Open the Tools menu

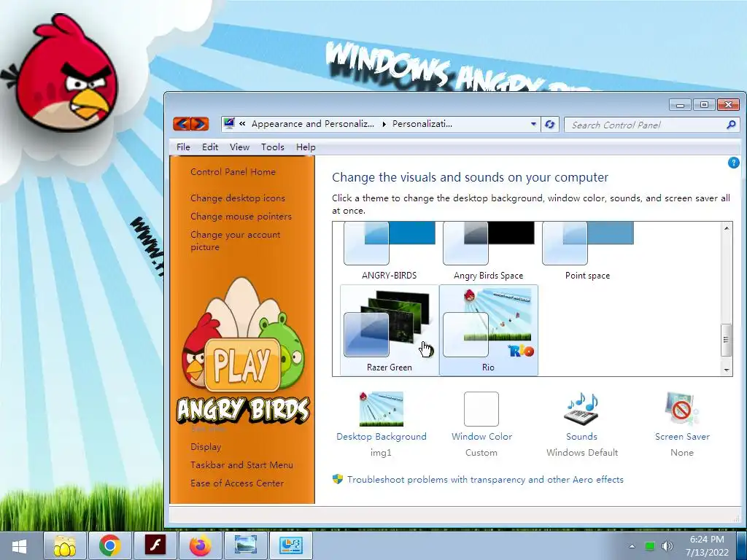pyautogui.click(x=273, y=147)
